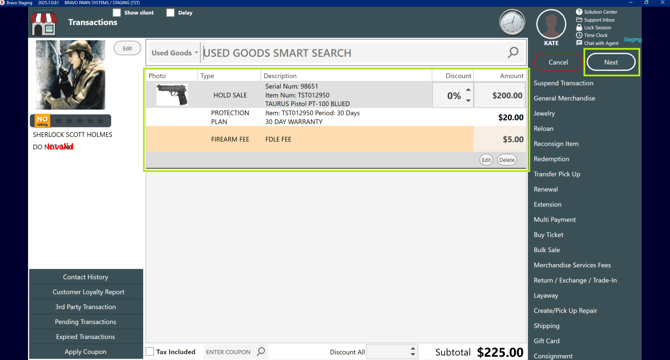Screen dimensions: 670x360
Task: Click the Used Goods Smart Search field
Action: tap(353, 53)
